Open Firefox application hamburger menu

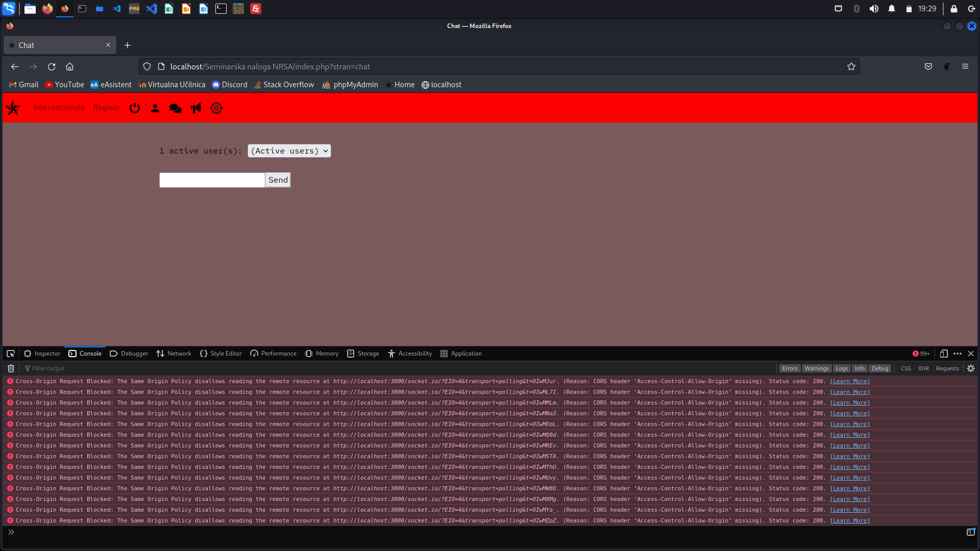[x=965, y=66]
